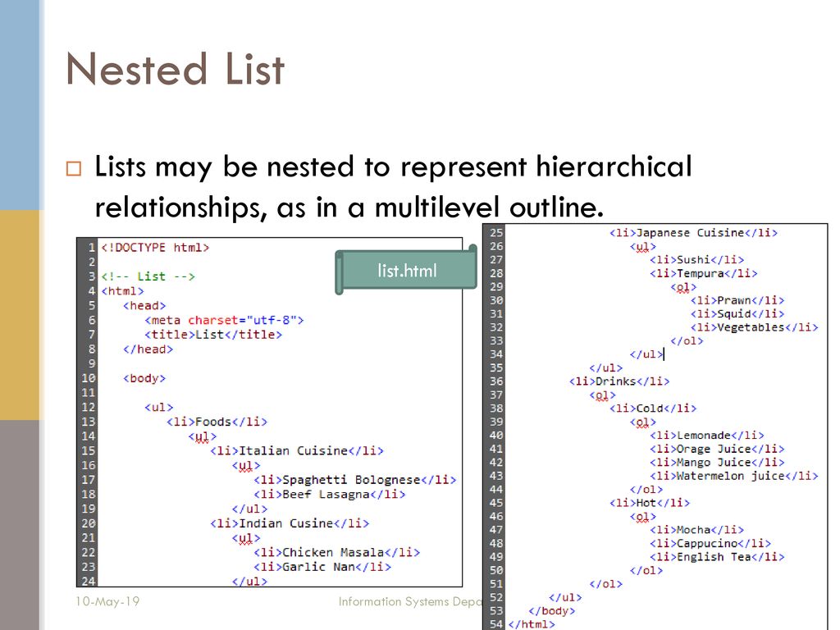The width and height of the screenshot is (840, 630).
Task: Click the "<body>" tag on line 10
Action: (x=144, y=378)
